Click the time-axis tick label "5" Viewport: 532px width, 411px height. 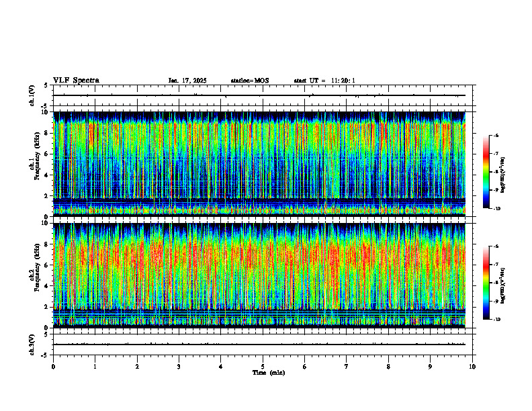[263, 367]
